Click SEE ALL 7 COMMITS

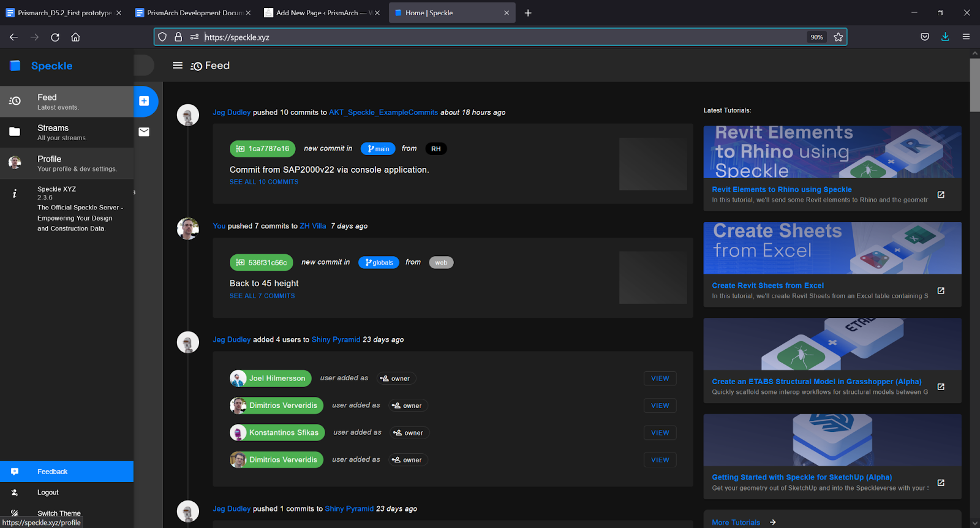tap(262, 296)
